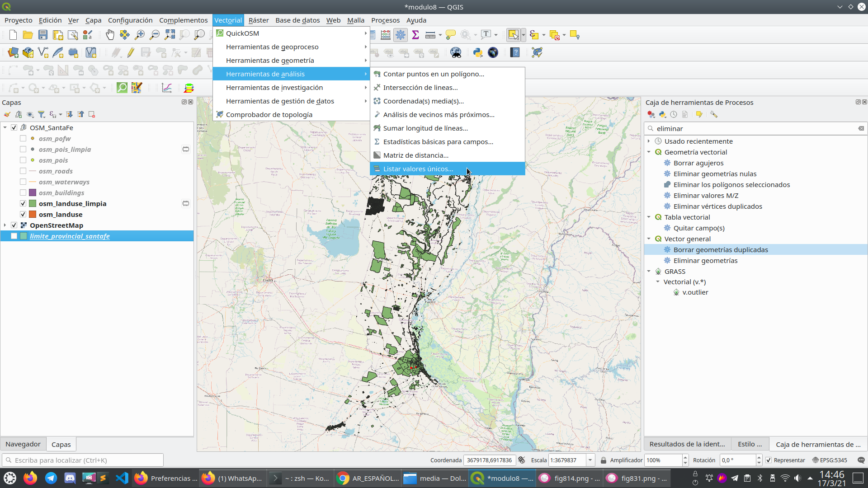Toggle visibility of osm_pofw layer
This screenshot has width=868, height=488.
(23, 138)
